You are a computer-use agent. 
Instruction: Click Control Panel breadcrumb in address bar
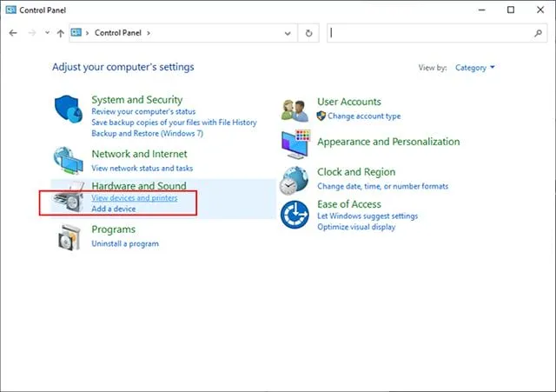tap(121, 33)
